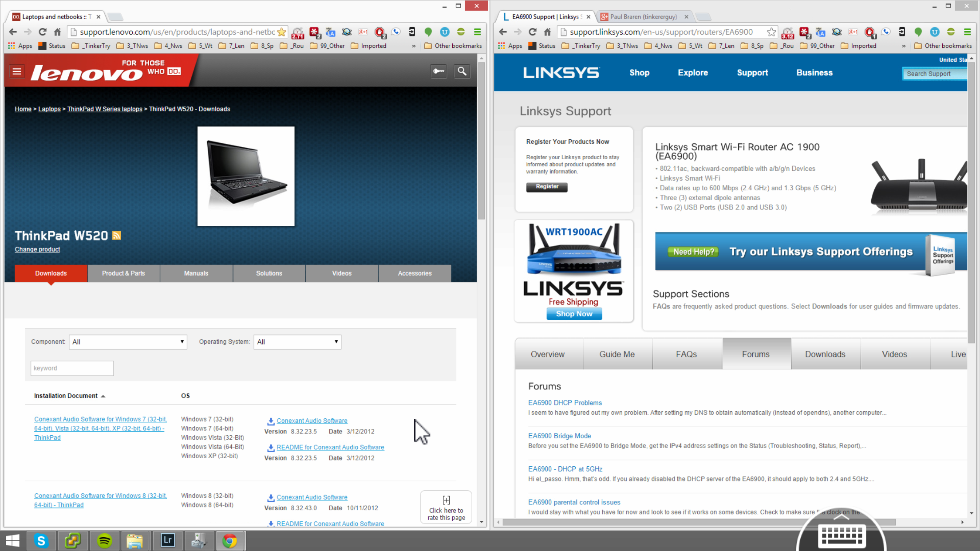Image resolution: width=980 pixels, height=551 pixels.
Task: Click home icon in Lenovo browser window
Action: tap(57, 32)
